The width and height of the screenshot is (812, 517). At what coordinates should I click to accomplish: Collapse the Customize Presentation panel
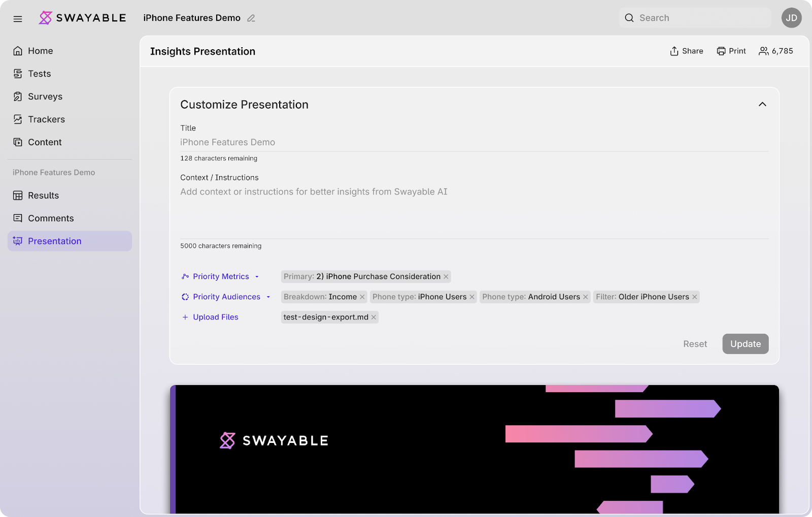[762, 105]
